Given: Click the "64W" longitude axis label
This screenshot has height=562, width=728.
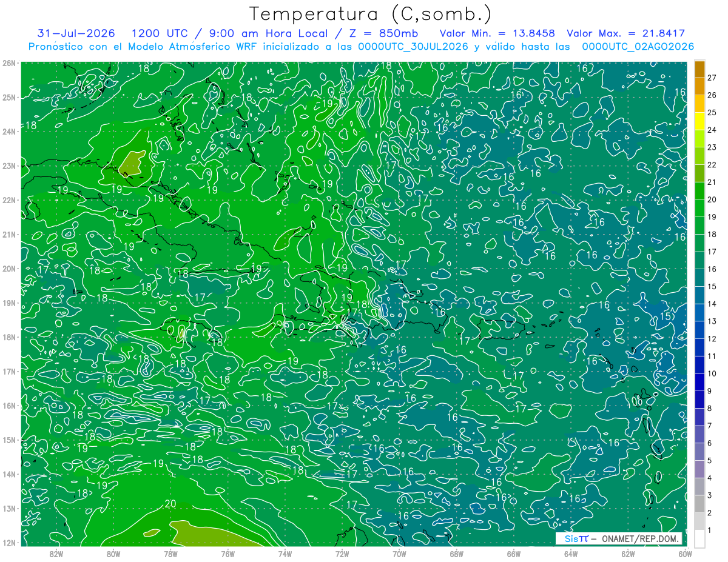Looking at the screenshot, I should click(571, 554).
